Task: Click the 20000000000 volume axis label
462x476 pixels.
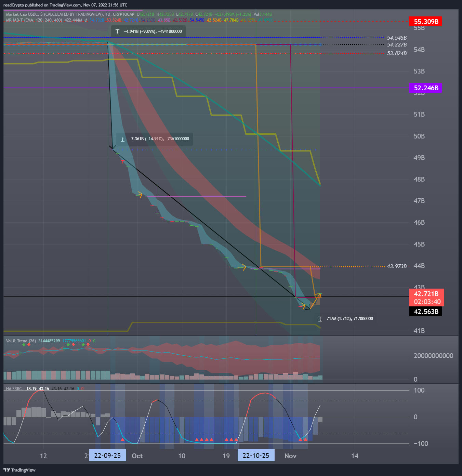Action: [x=433, y=356]
